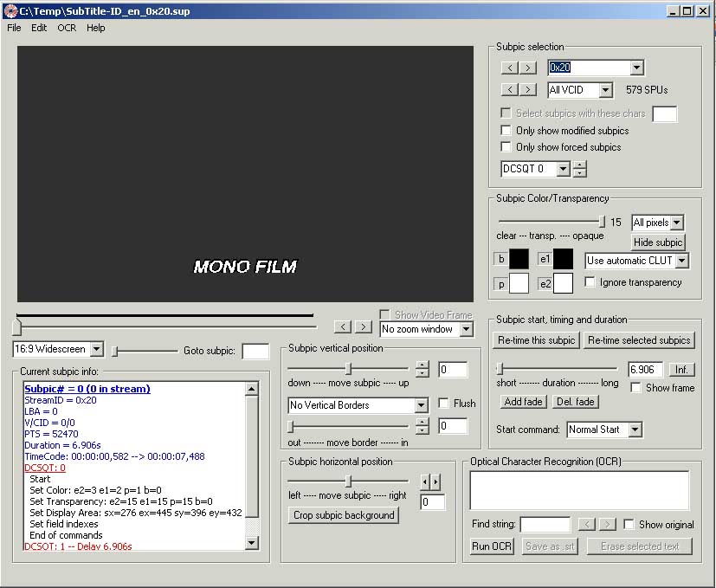Click Goto subpic input field
Viewport: 716px width, 588px height.
point(255,351)
